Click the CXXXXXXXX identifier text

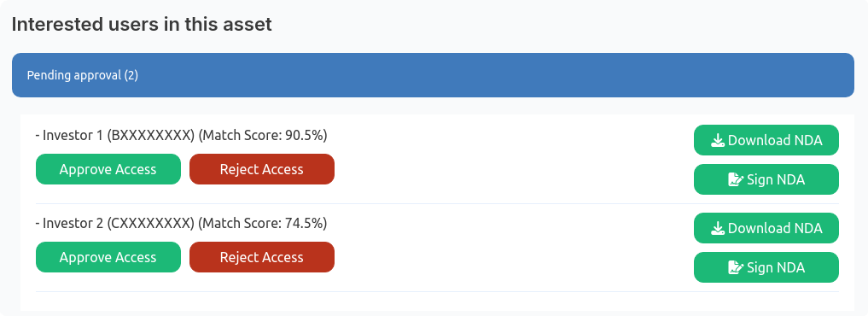150,224
